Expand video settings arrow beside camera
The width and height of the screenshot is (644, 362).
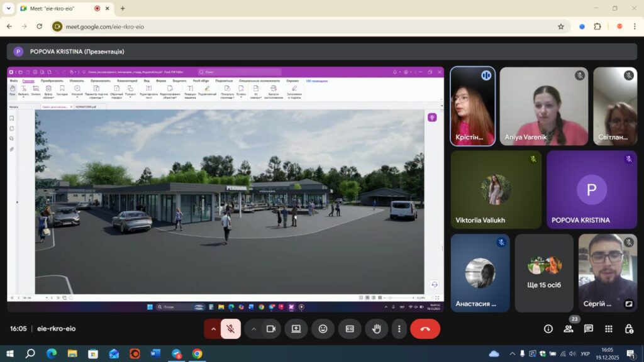coord(254,329)
